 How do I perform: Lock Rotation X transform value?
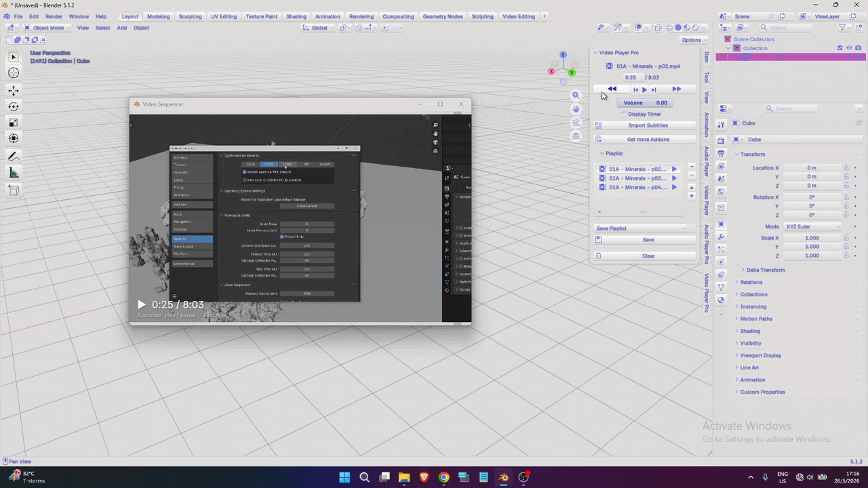(x=846, y=197)
